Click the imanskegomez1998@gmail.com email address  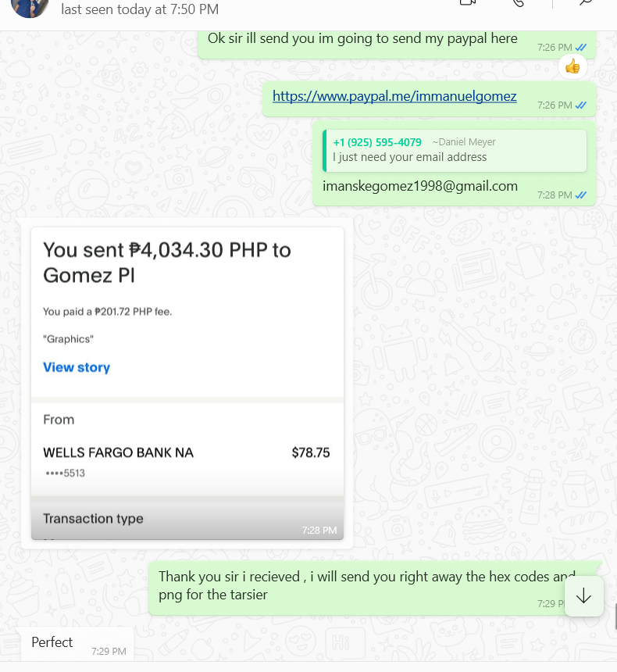point(420,186)
